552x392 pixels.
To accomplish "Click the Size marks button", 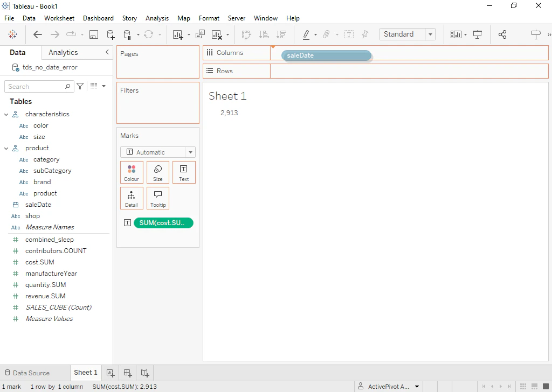I will coord(158,172).
